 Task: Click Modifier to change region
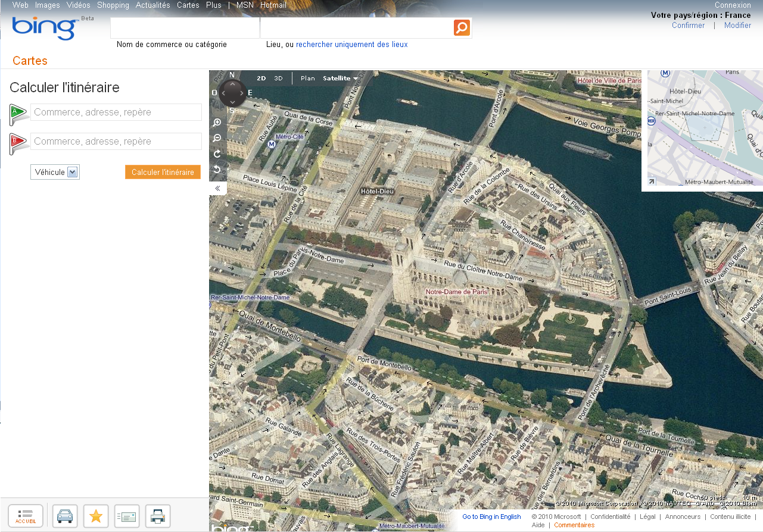coord(737,25)
